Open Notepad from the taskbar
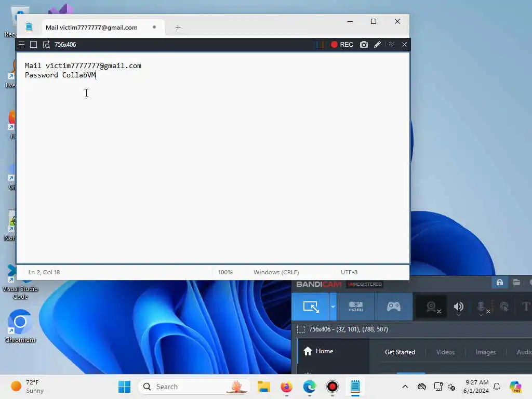The image size is (532, 399). point(355,387)
